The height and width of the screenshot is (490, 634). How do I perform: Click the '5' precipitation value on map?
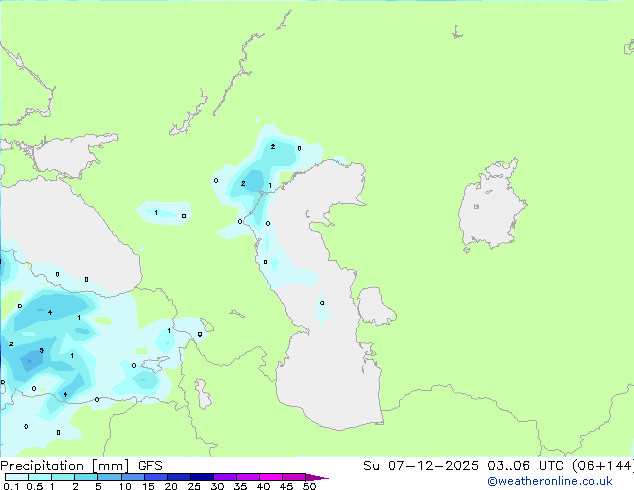click(41, 351)
